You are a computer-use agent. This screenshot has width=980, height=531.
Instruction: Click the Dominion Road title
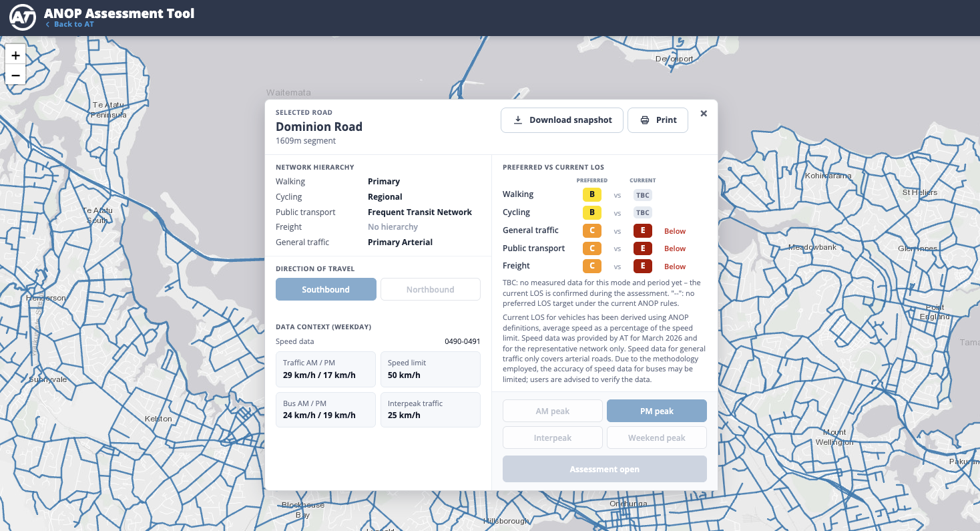pyautogui.click(x=319, y=127)
